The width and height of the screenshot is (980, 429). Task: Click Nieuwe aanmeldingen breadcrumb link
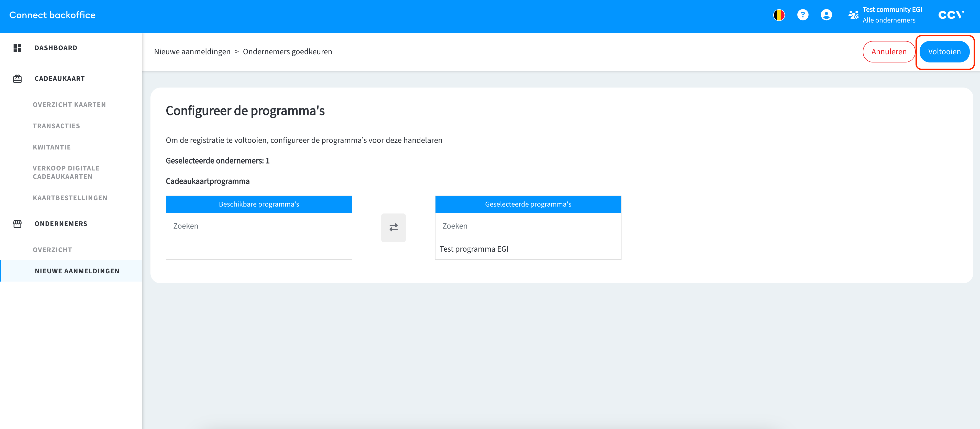coord(192,52)
